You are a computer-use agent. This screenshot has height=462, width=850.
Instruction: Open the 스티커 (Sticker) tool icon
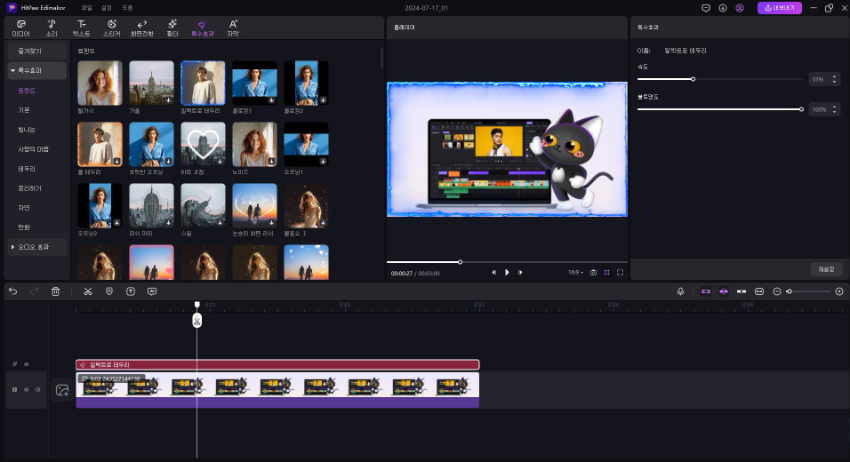tap(112, 26)
